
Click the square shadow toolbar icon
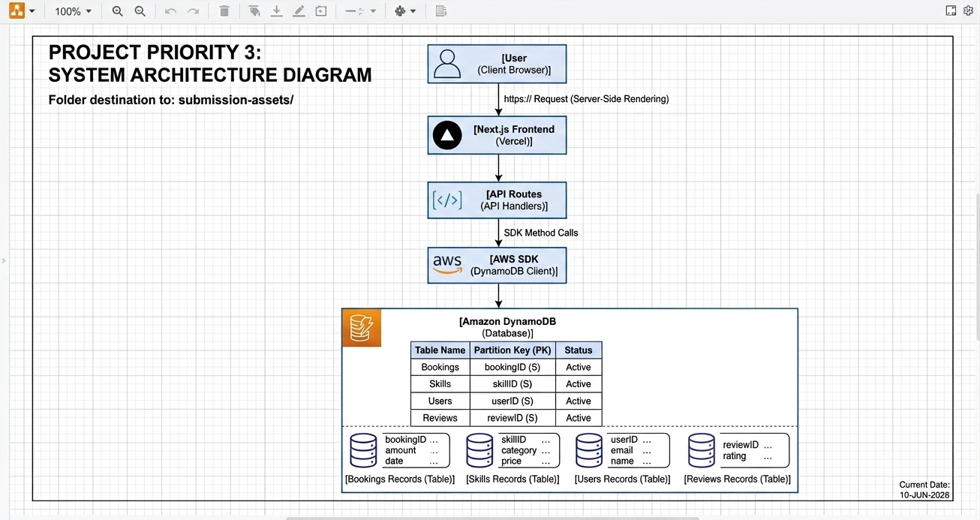(321, 11)
